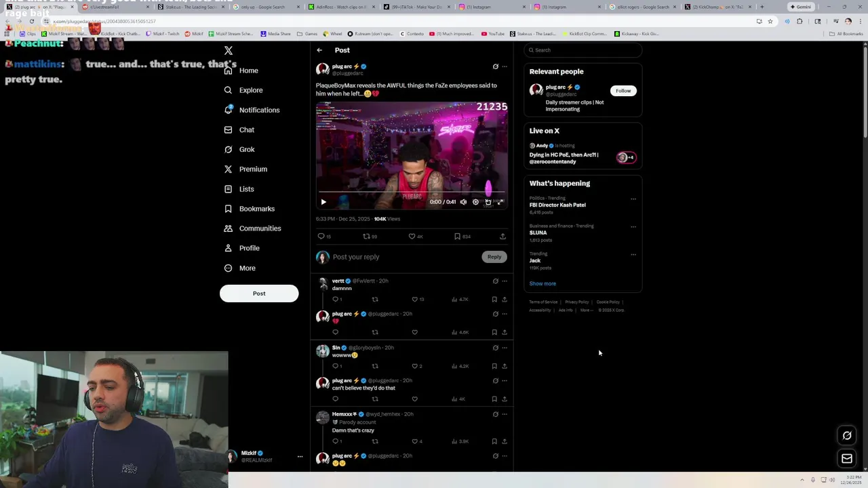Follow plug arc in Relevant people
The width and height of the screenshot is (868, 488).
[623, 91]
